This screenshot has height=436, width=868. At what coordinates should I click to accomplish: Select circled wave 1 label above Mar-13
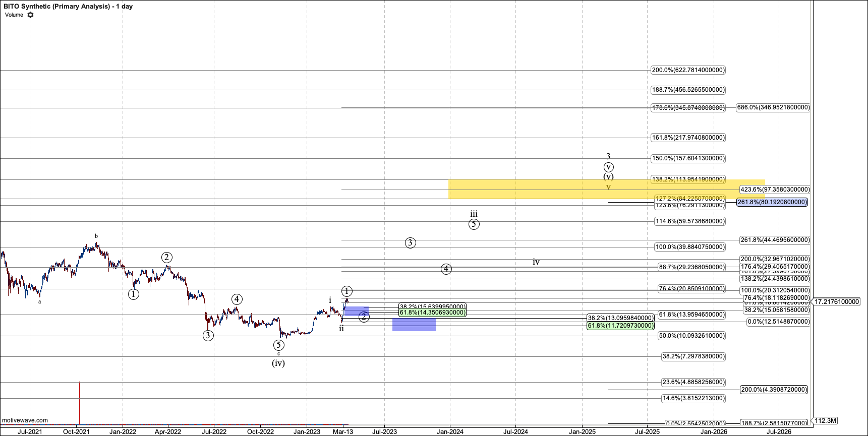[346, 291]
